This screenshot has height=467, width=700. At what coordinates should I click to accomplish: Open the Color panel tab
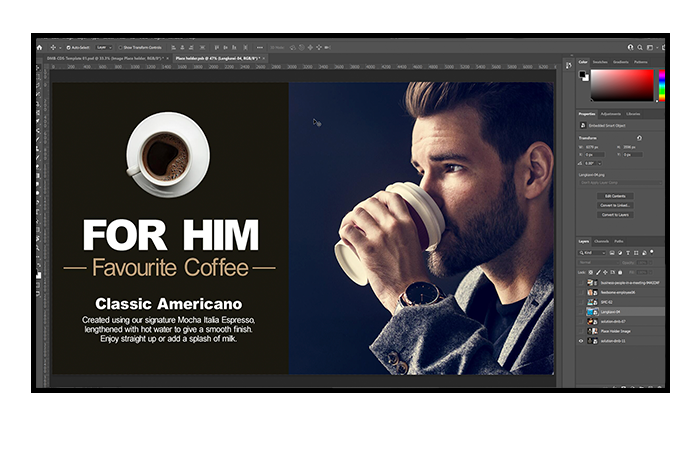coord(583,62)
